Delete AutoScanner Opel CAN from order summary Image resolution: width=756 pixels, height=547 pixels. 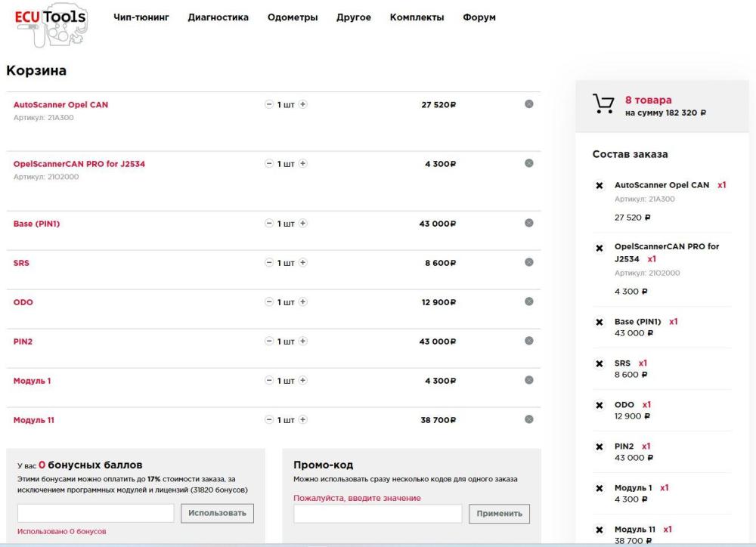[x=600, y=186]
